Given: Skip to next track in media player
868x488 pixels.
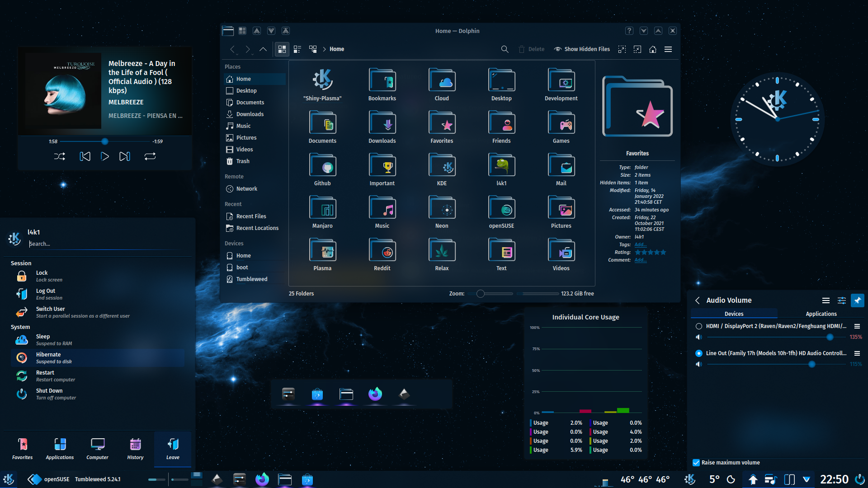Looking at the screenshot, I should tap(125, 156).
